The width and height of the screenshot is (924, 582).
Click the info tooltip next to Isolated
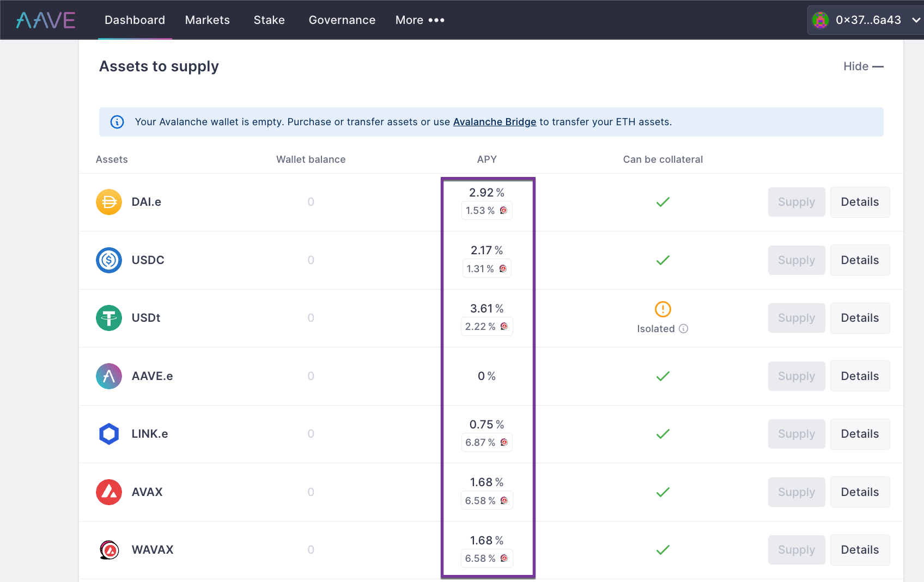coord(684,329)
